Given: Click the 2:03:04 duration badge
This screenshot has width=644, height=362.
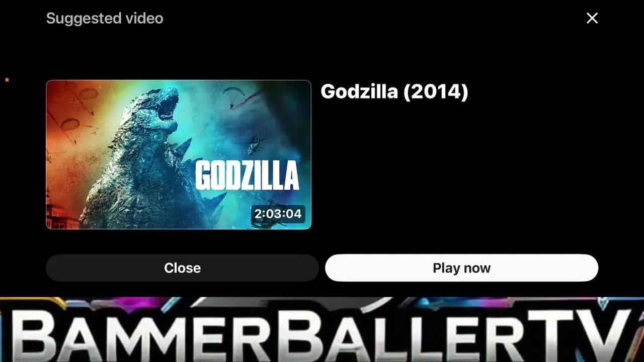Looking at the screenshot, I should [x=278, y=214].
